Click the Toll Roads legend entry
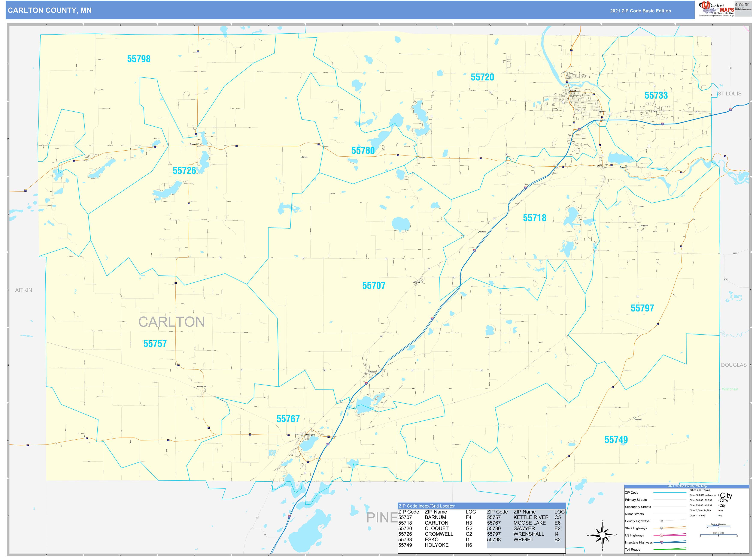This screenshot has height=557, width=756. point(632,550)
